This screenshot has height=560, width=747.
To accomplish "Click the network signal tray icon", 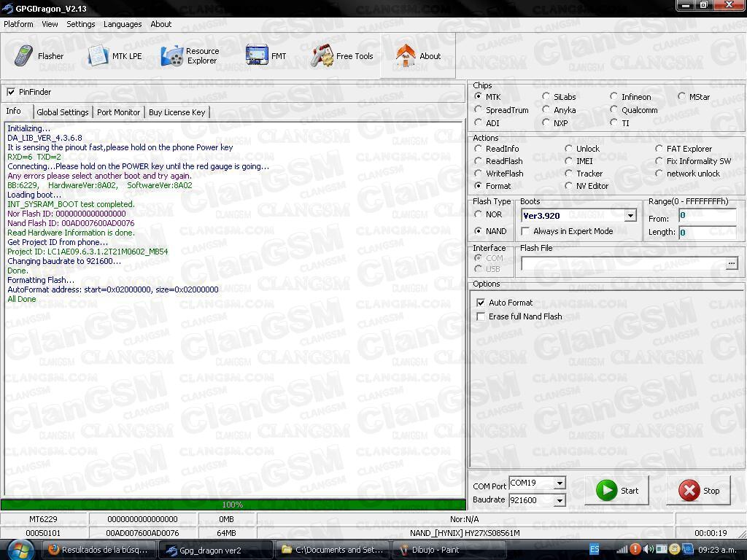I will click(x=622, y=550).
